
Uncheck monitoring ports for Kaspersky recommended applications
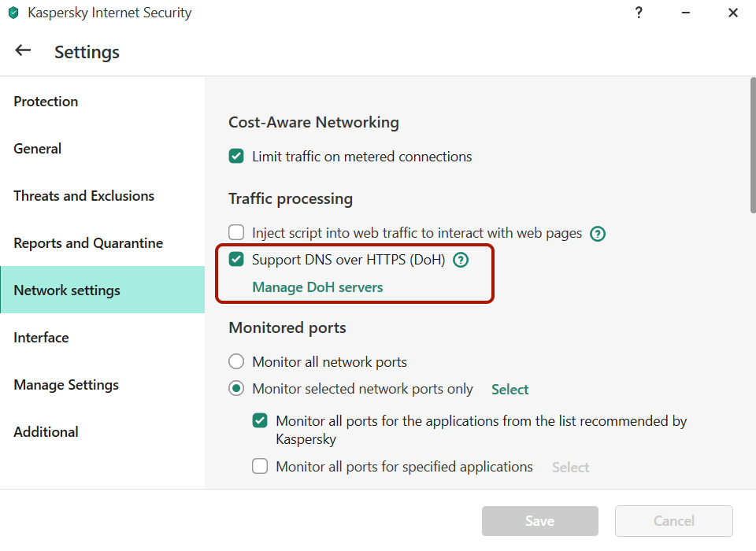[x=260, y=420]
